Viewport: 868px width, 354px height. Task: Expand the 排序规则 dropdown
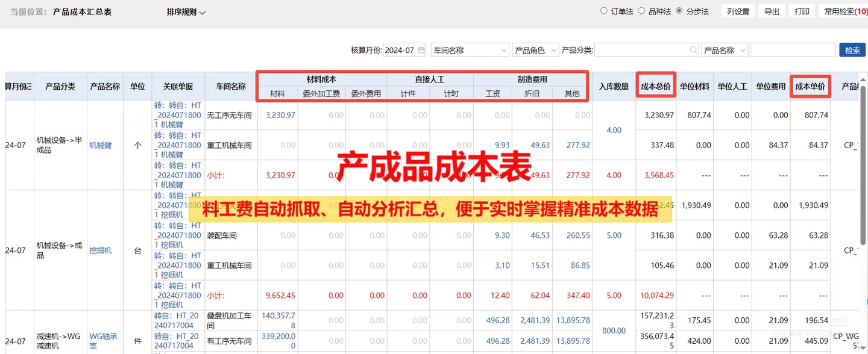pos(186,12)
